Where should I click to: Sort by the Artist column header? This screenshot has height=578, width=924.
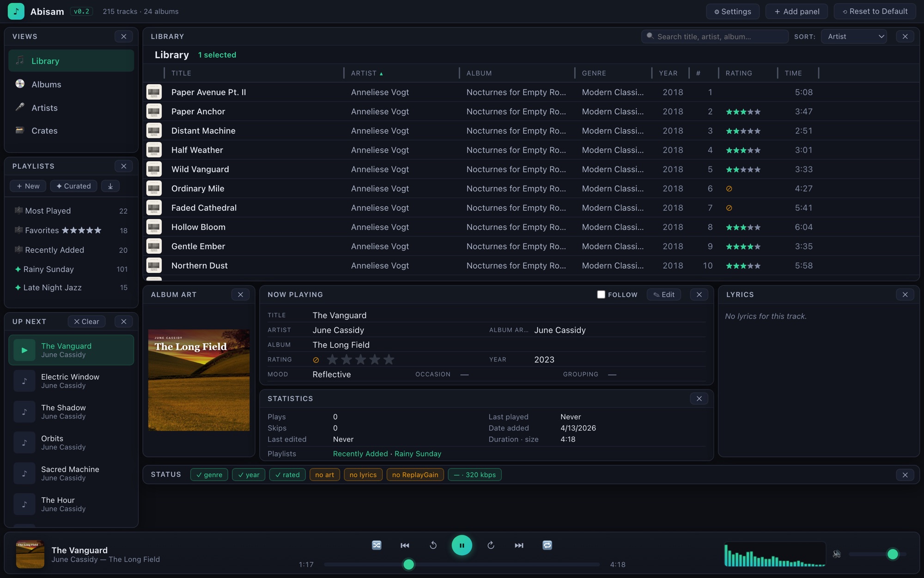[x=367, y=73]
